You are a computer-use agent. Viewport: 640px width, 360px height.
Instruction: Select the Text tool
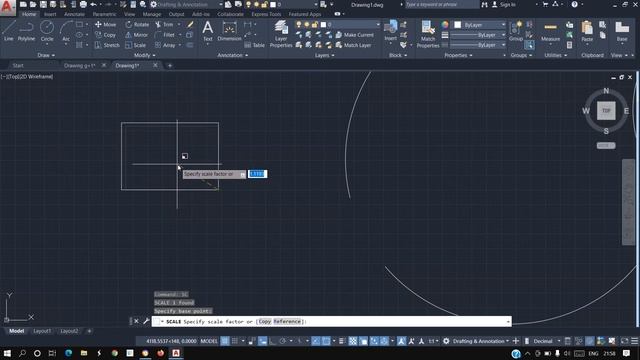[208, 31]
